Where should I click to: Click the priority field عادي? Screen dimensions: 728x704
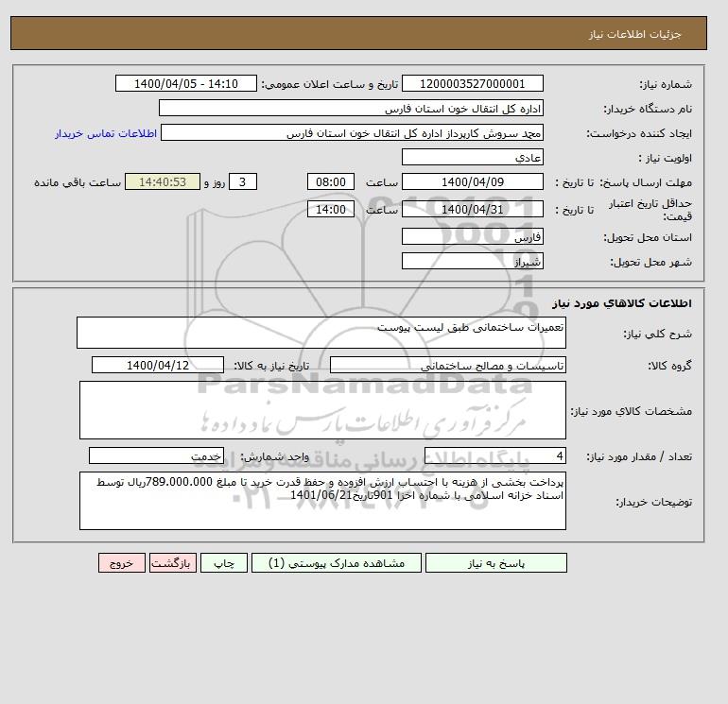tap(472, 157)
